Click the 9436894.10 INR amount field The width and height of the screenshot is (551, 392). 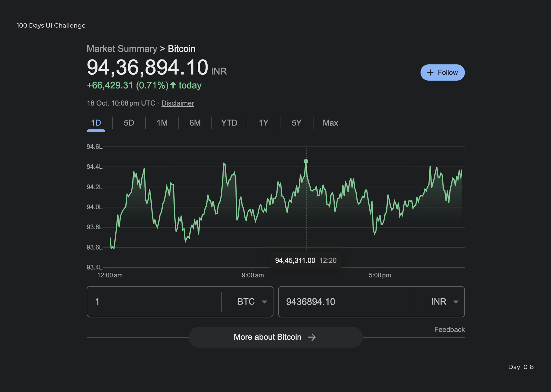(x=346, y=302)
